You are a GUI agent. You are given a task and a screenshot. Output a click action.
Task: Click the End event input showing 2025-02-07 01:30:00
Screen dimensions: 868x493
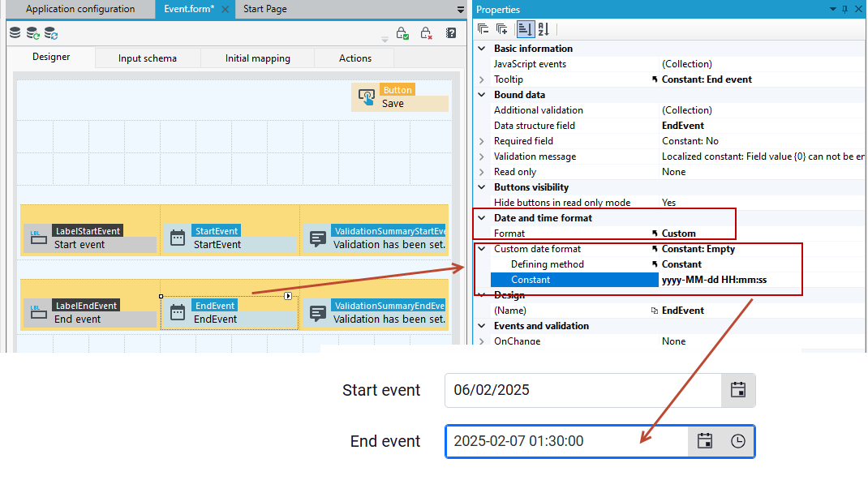567,441
